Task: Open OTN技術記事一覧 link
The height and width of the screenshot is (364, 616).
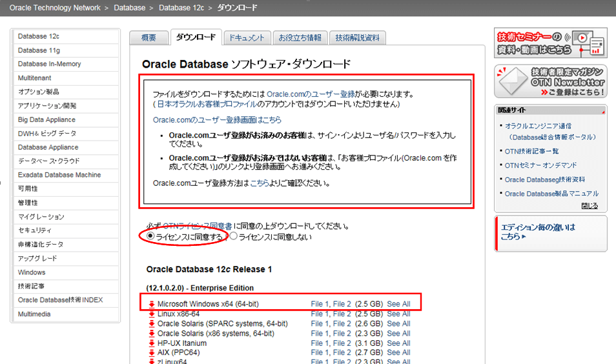Action: pyautogui.click(x=531, y=151)
